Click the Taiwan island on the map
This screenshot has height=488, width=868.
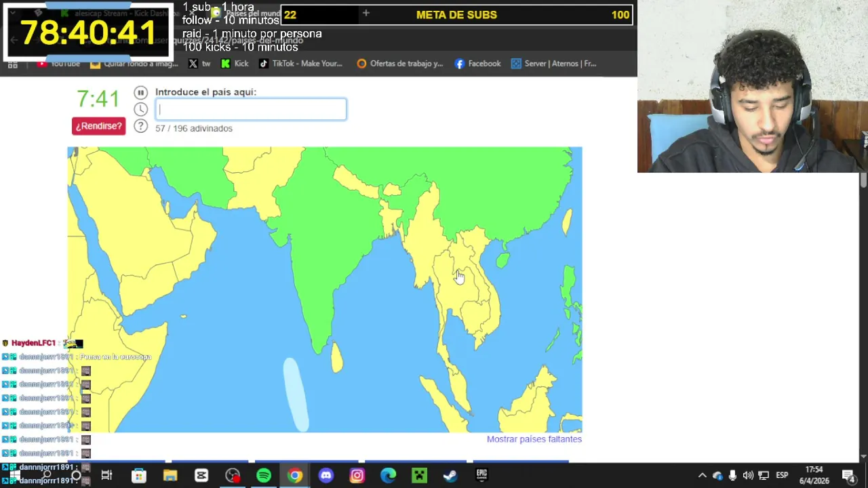567,222
